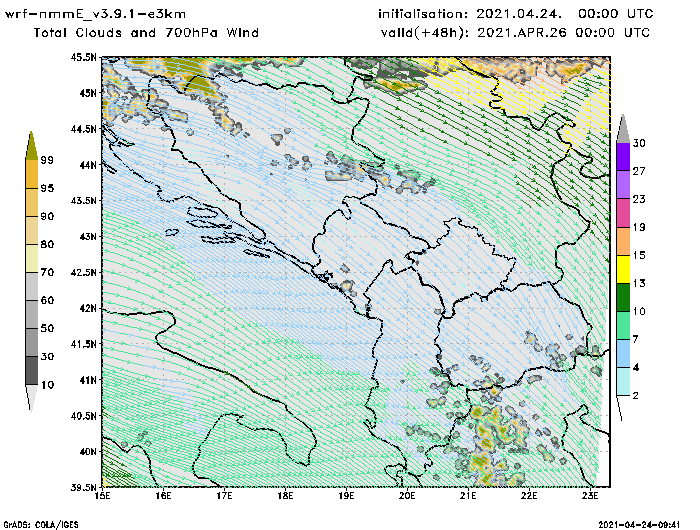Click the light green 7-10 wind swatch
The image size is (700, 530).
click(623, 326)
